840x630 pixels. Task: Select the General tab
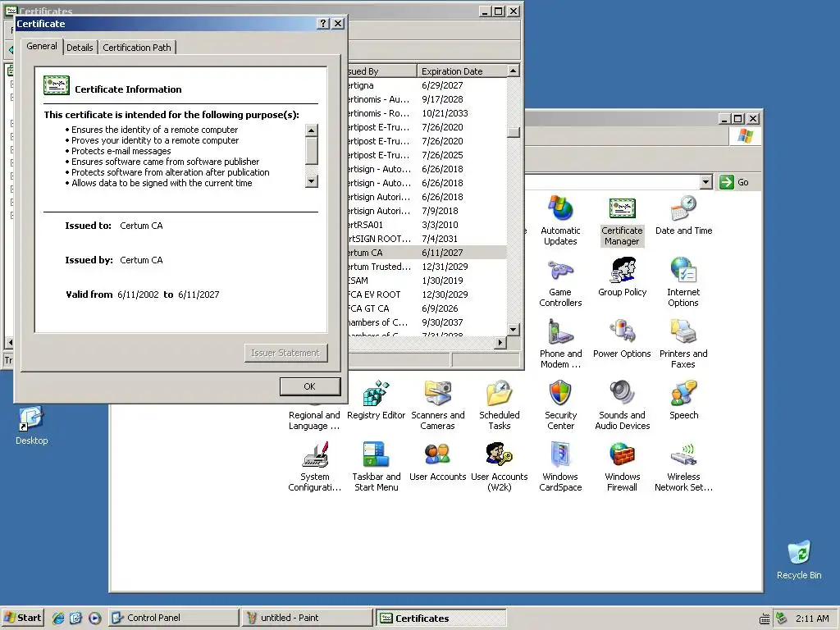click(x=42, y=46)
